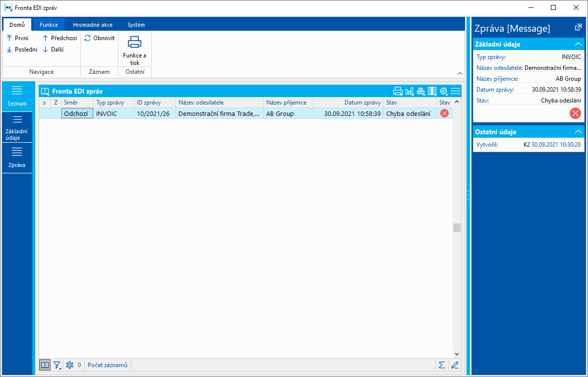588x377 pixels.
Task: Click the red error status icon in grid row
Action: coord(444,113)
